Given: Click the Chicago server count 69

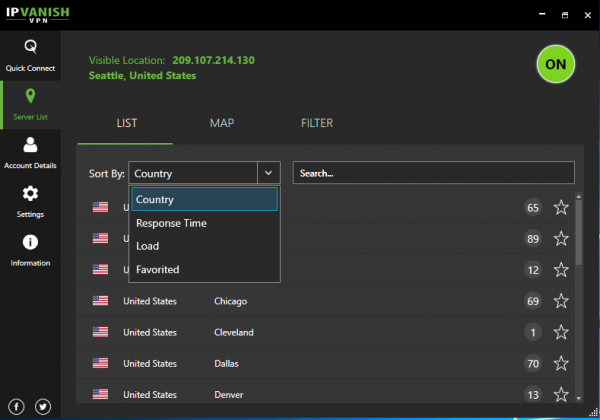Looking at the screenshot, I should pos(533,301).
